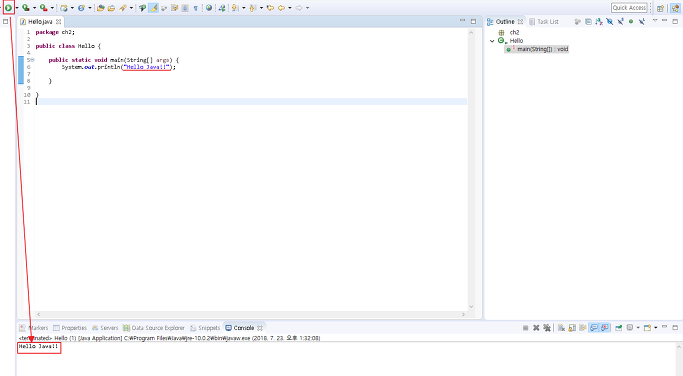Viewport: 683px width, 376px height.
Task: Switch to the Outline tab
Action: (505, 21)
